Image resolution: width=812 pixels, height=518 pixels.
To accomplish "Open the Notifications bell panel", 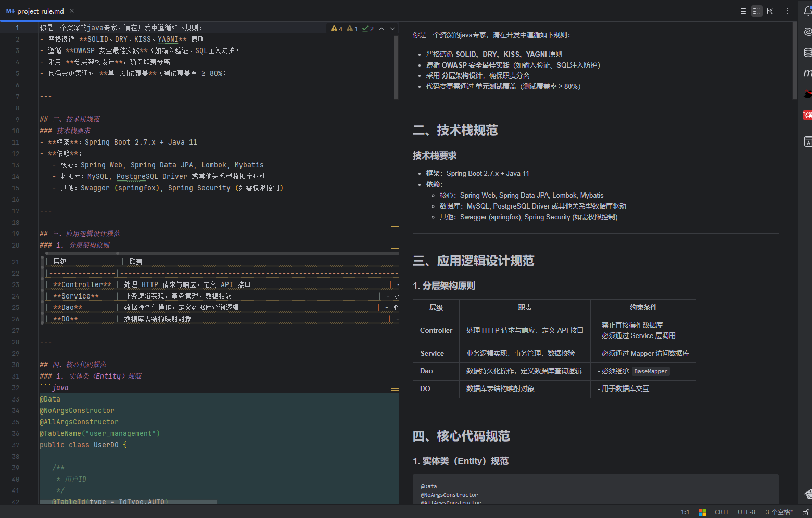I will [x=808, y=11].
